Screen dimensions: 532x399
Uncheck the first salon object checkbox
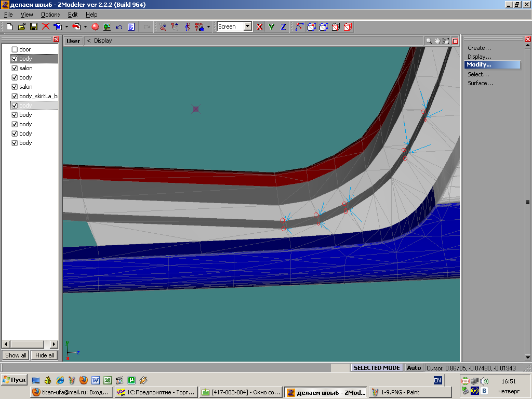pos(15,68)
